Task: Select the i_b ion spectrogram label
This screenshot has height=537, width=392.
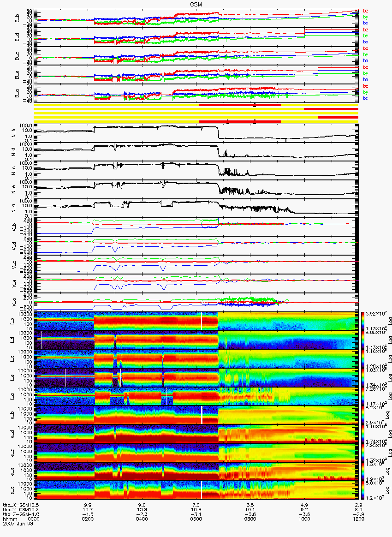Action: [x=12, y=321]
